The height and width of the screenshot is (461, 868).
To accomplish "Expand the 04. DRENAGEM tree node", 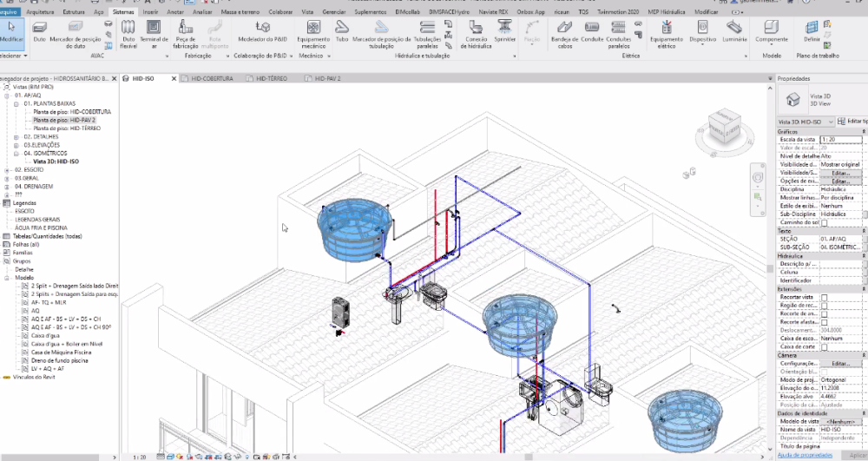I will tap(7, 187).
